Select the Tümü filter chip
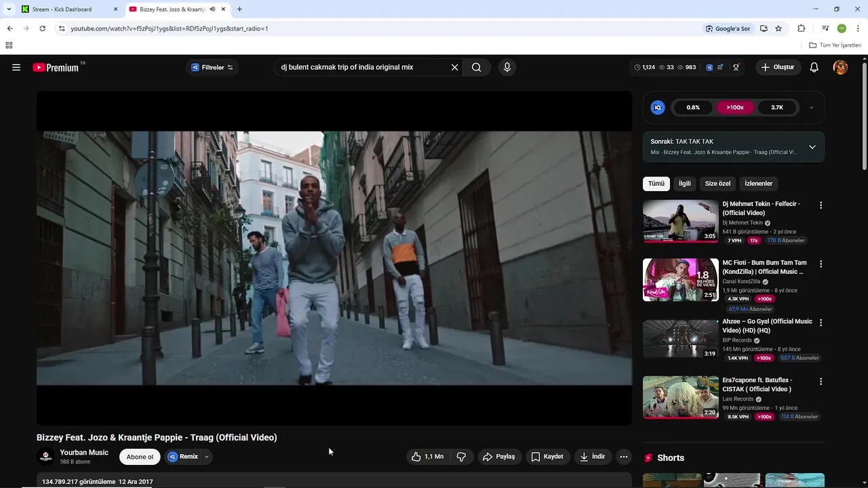 coord(656,184)
